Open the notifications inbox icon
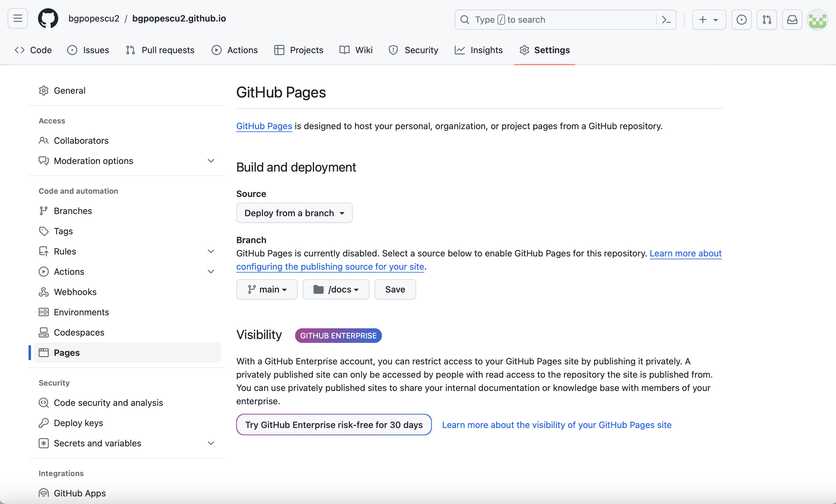This screenshot has width=836, height=504. coord(792,20)
